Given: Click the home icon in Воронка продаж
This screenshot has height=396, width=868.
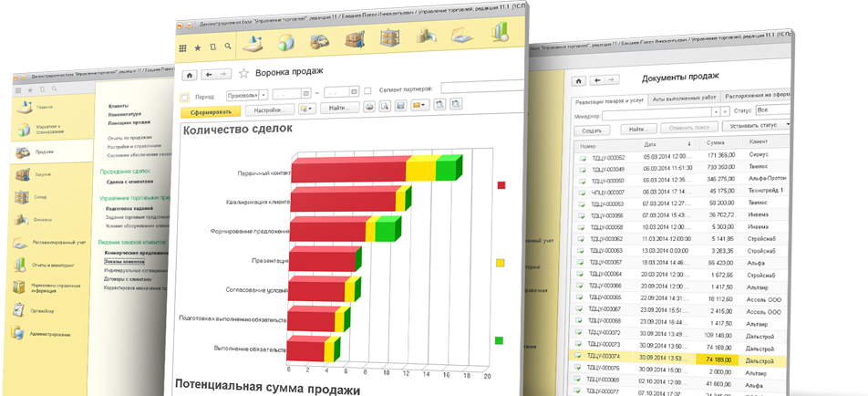Looking at the screenshot, I should coord(190,75).
